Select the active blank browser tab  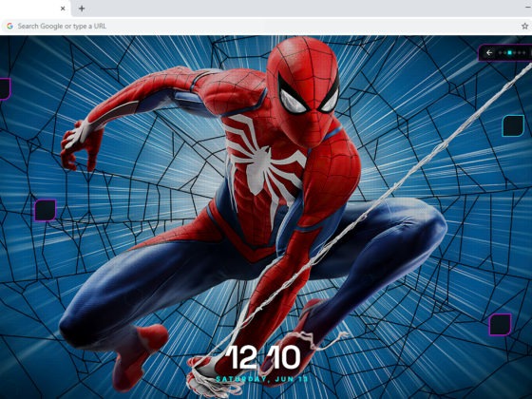[35, 9]
